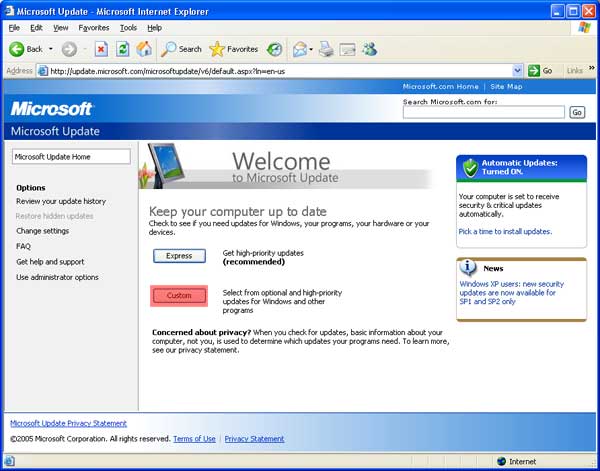Click the News info icon
The width and height of the screenshot is (600, 471).
point(468,267)
